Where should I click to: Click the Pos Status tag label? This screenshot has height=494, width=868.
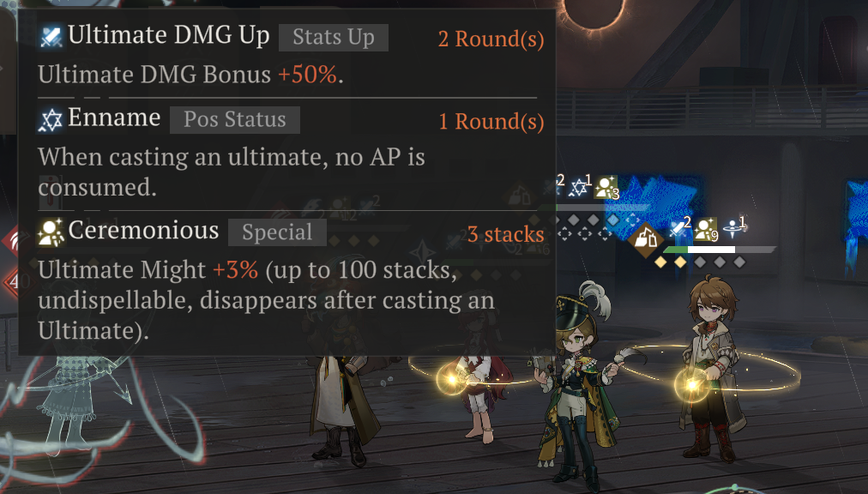tap(235, 120)
